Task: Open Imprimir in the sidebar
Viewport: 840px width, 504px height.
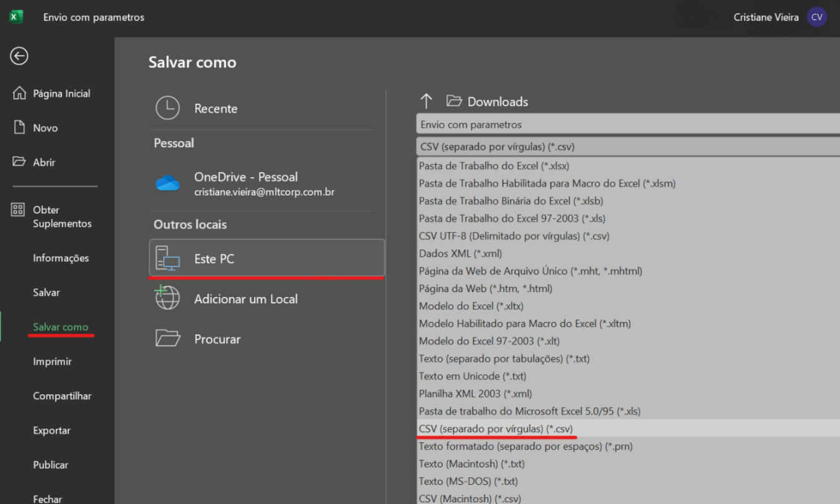Action: (52, 362)
